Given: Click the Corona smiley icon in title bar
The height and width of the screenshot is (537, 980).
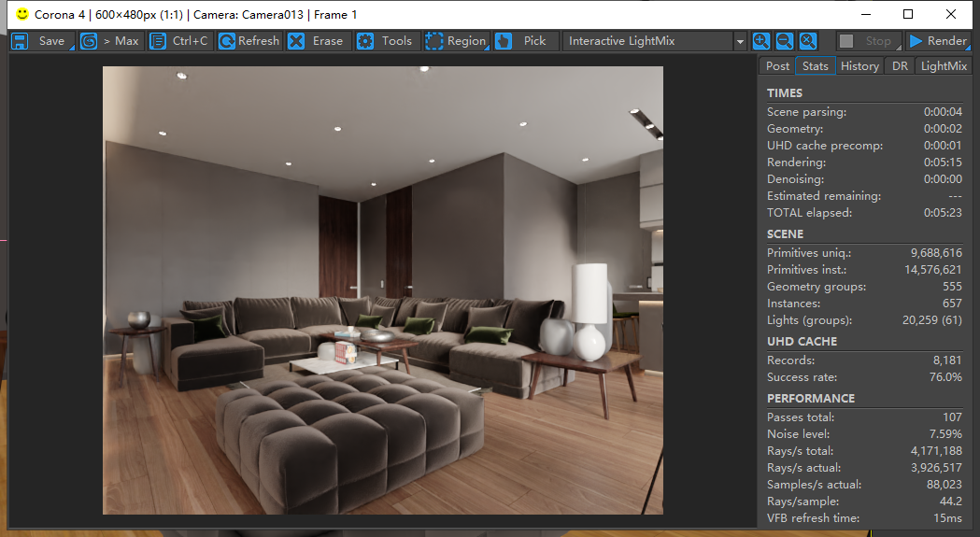Looking at the screenshot, I should (x=22, y=14).
